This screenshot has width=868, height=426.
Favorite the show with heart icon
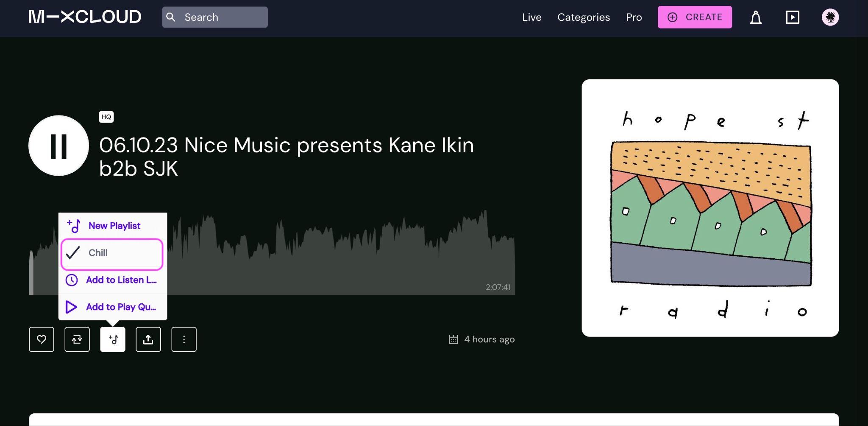42,339
